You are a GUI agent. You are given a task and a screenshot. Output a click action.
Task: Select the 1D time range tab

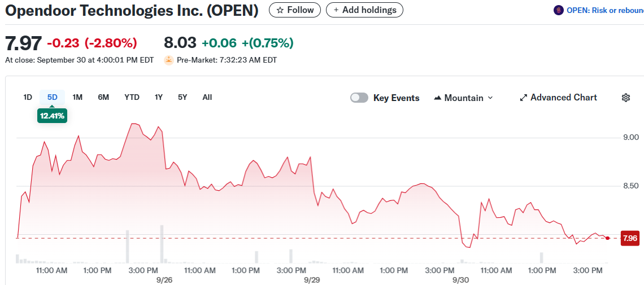[28, 97]
